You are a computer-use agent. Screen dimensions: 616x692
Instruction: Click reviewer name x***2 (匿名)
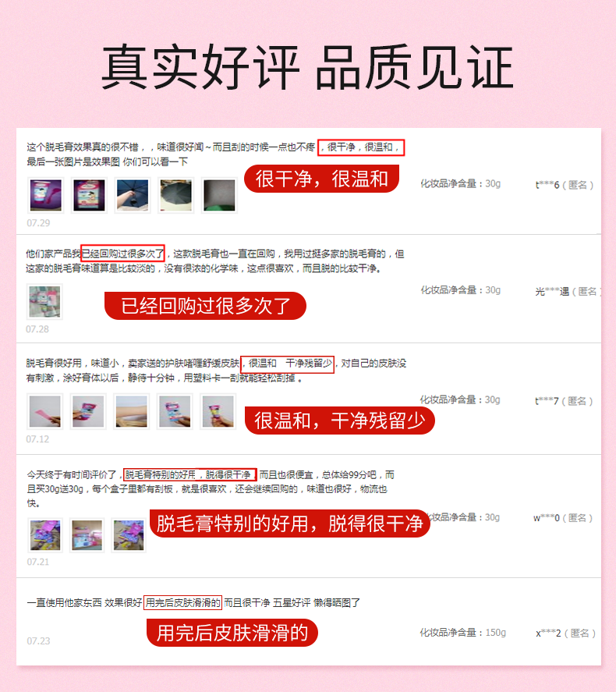click(x=566, y=633)
